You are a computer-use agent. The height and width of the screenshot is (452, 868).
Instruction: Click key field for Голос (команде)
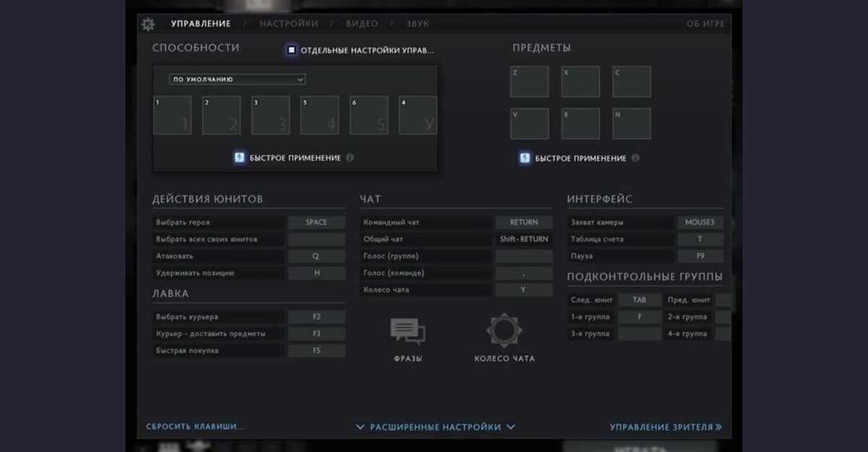tap(524, 273)
